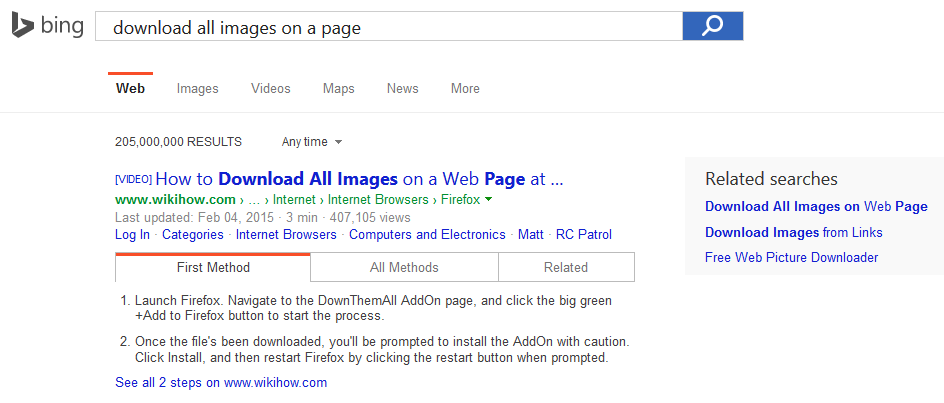
Task: Expand the green arrow beside Firefox breadcrumb
Action: click(x=488, y=199)
